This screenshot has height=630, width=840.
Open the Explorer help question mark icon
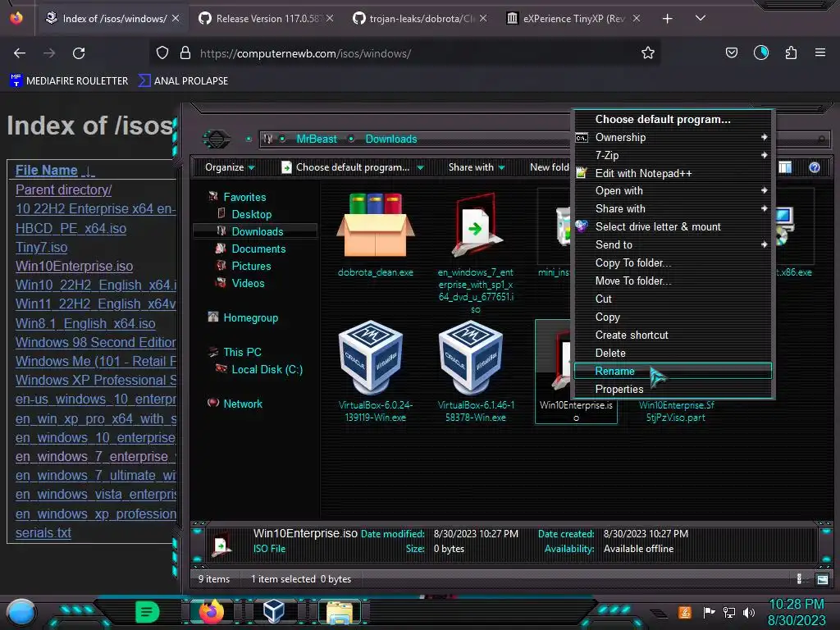pyautogui.click(x=815, y=167)
